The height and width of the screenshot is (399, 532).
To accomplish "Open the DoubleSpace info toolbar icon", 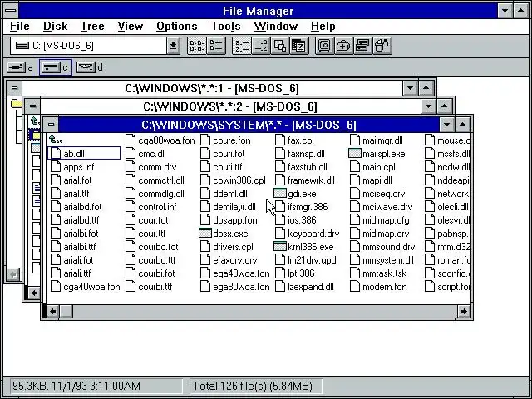I will point(363,46).
